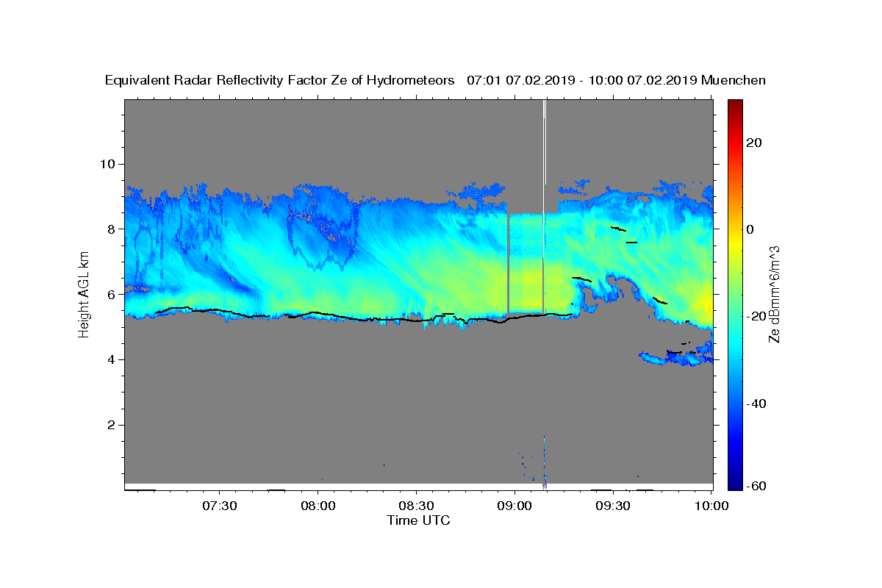The width and height of the screenshot is (882, 588).
Task: Click the '08:30' time tick label
Action: (x=417, y=506)
